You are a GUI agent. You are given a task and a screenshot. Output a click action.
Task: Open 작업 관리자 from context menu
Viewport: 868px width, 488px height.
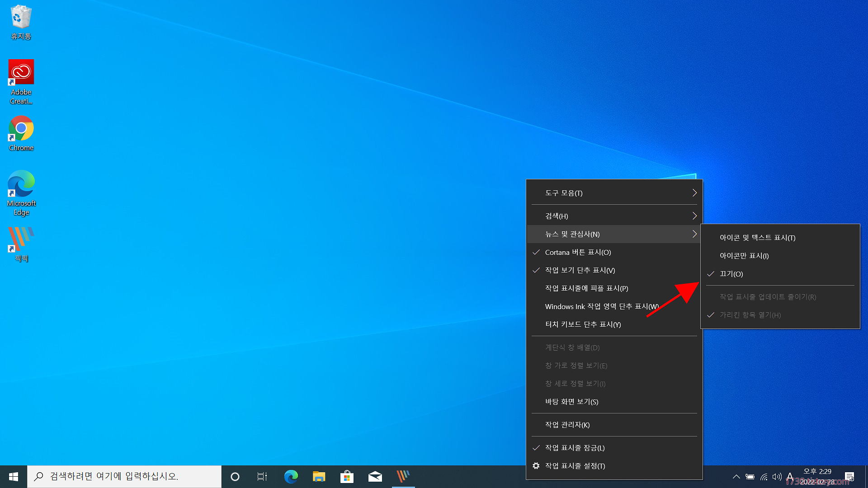tap(567, 425)
